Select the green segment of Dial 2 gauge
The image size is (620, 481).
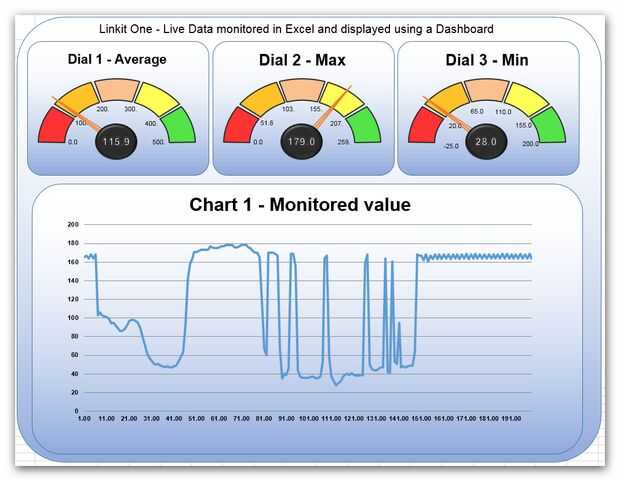tap(364, 127)
